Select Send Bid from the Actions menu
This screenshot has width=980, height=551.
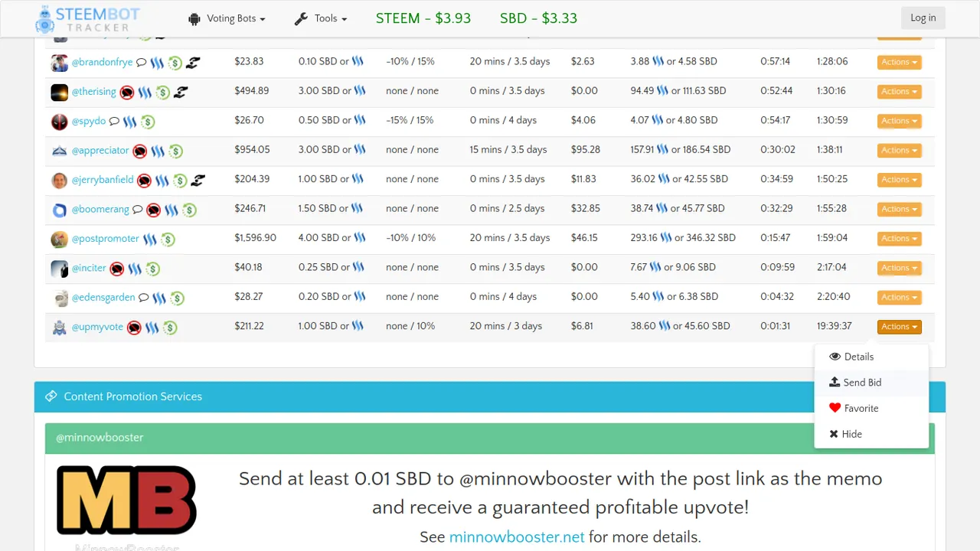point(871,383)
